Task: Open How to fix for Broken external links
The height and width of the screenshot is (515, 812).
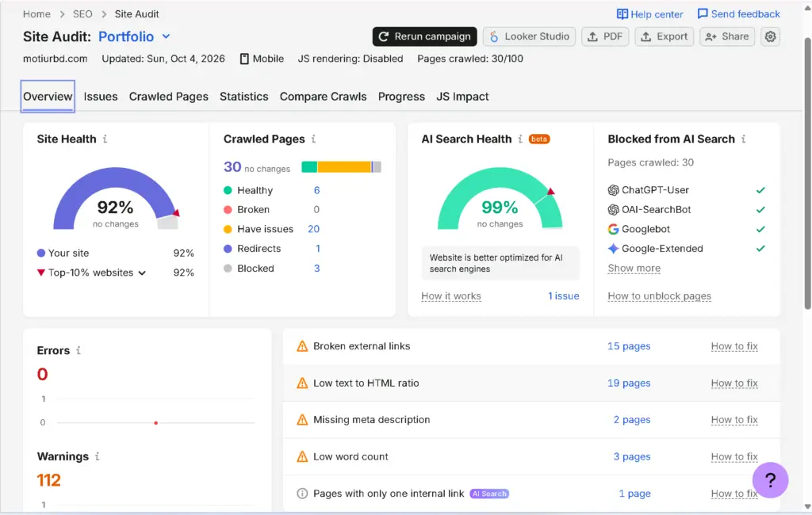Action: [x=734, y=346]
